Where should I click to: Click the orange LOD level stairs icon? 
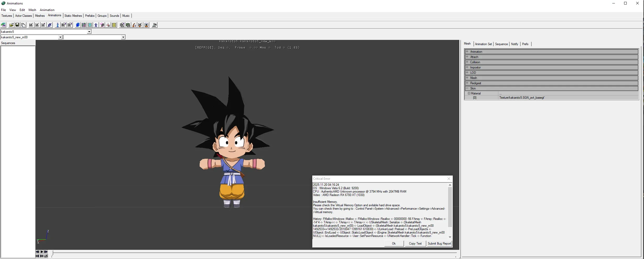(x=134, y=25)
